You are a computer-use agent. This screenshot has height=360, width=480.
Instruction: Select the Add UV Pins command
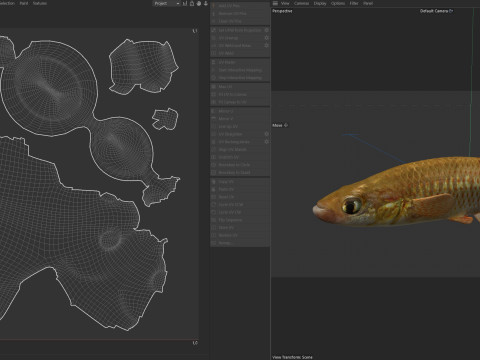pos(240,6)
